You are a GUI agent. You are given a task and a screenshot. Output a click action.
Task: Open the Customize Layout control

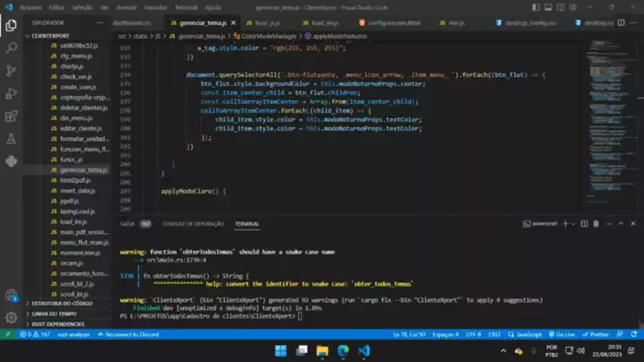pos(572,7)
